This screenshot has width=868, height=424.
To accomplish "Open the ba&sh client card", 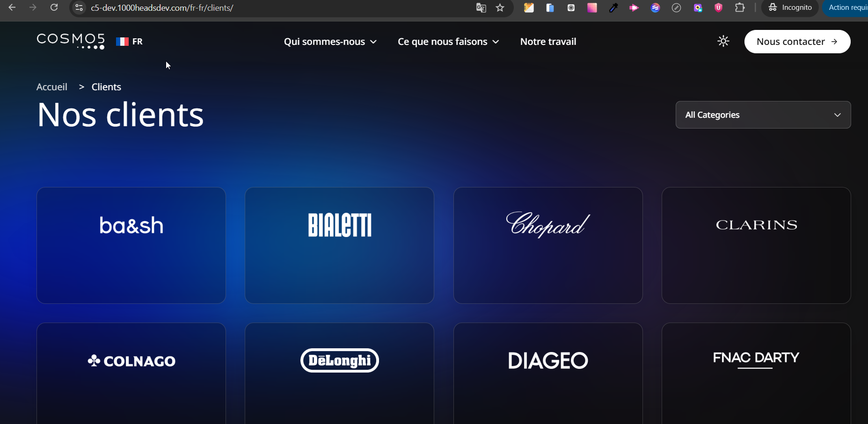I will [x=131, y=245].
